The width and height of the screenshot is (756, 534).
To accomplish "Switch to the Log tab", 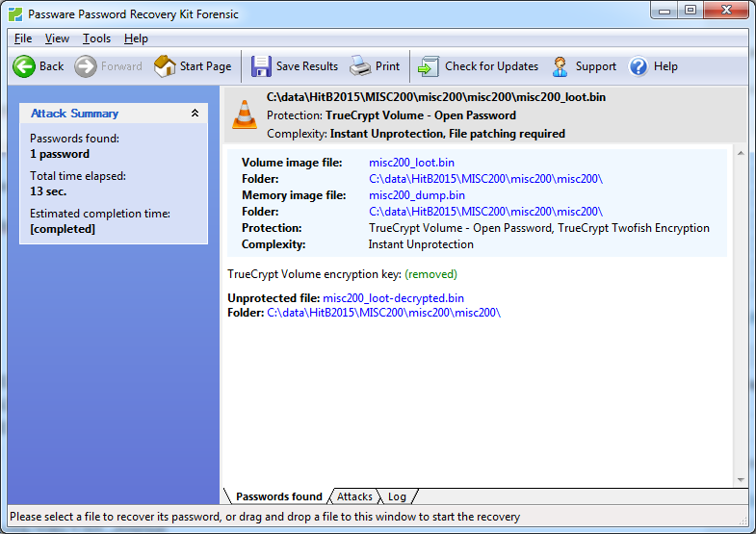I will [x=397, y=496].
